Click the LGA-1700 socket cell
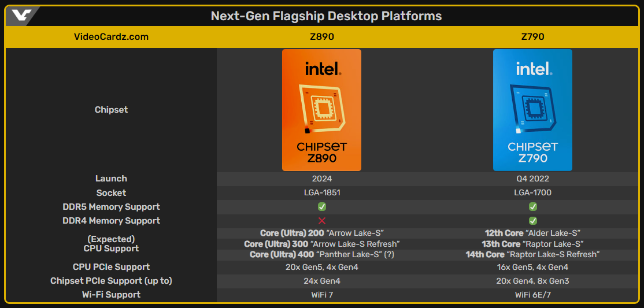Viewport: 644px width, 308px height. [x=532, y=192]
